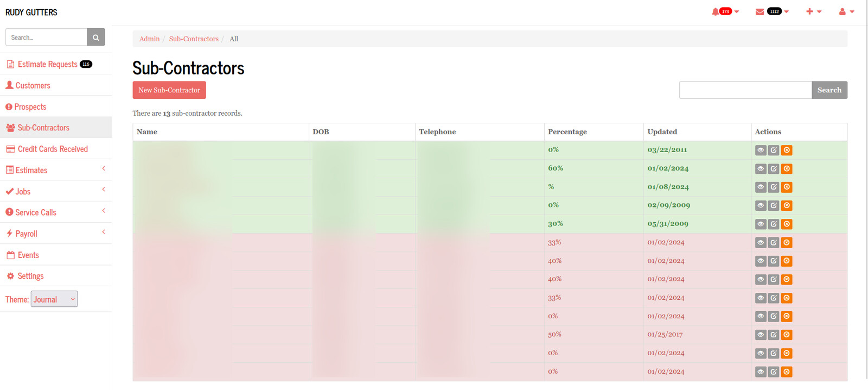View the 60% sub-contractor record
Viewport: 868px width, 390px height.
(x=761, y=169)
